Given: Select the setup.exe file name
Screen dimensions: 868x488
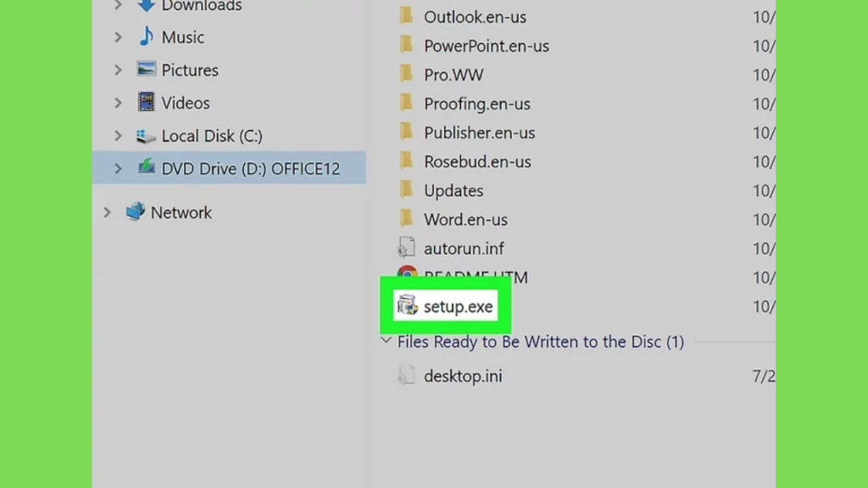Looking at the screenshot, I should point(459,307).
